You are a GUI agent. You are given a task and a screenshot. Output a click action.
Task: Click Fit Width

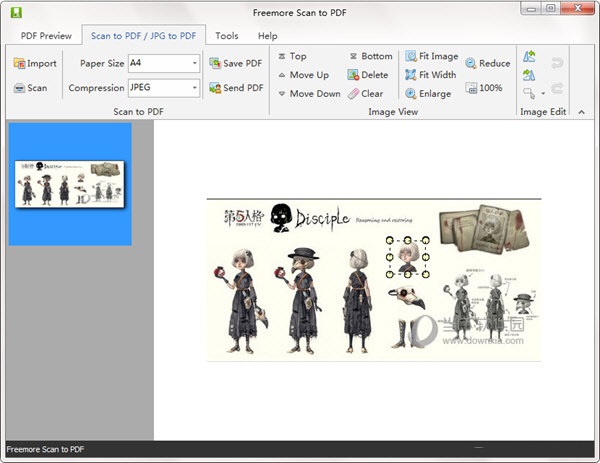(x=430, y=75)
